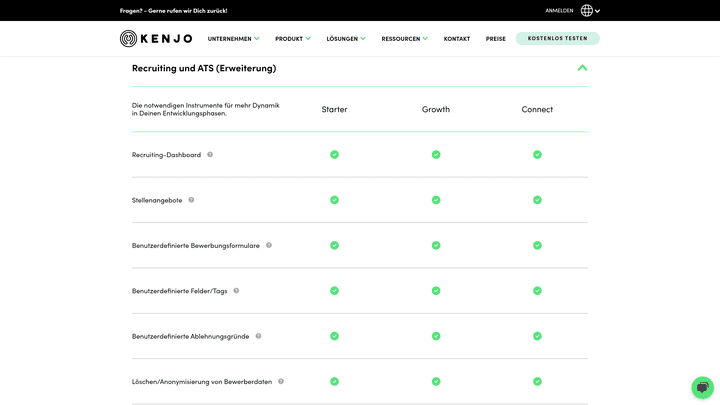Click Growth checkmark in Stellenangebote row
The image size is (720, 405).
pyautogui.click(x=436, y=200)
